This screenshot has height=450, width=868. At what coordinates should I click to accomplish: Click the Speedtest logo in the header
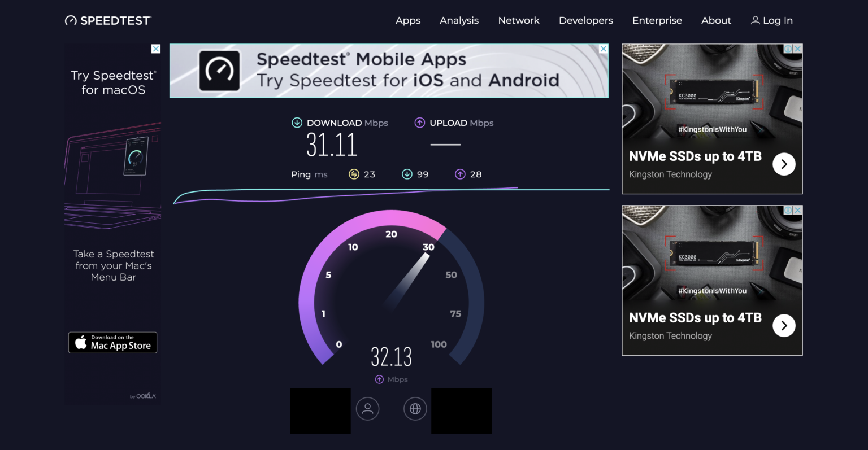(x=108, y=20)
